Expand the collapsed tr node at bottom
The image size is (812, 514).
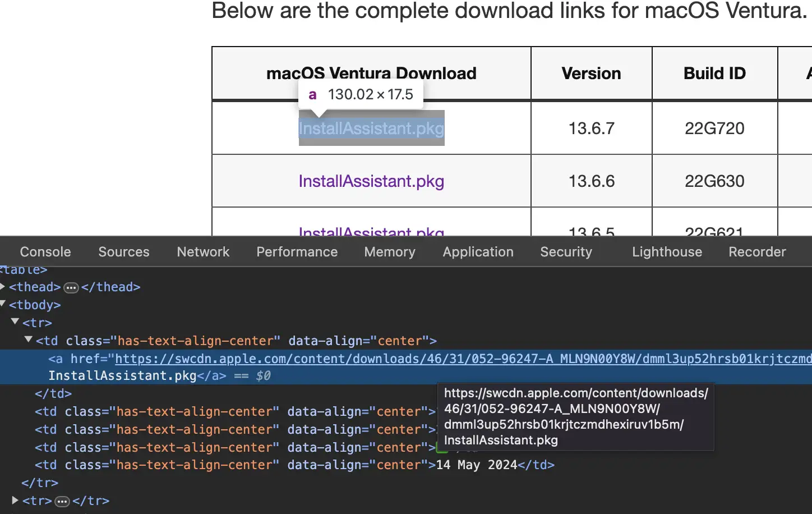16,500
